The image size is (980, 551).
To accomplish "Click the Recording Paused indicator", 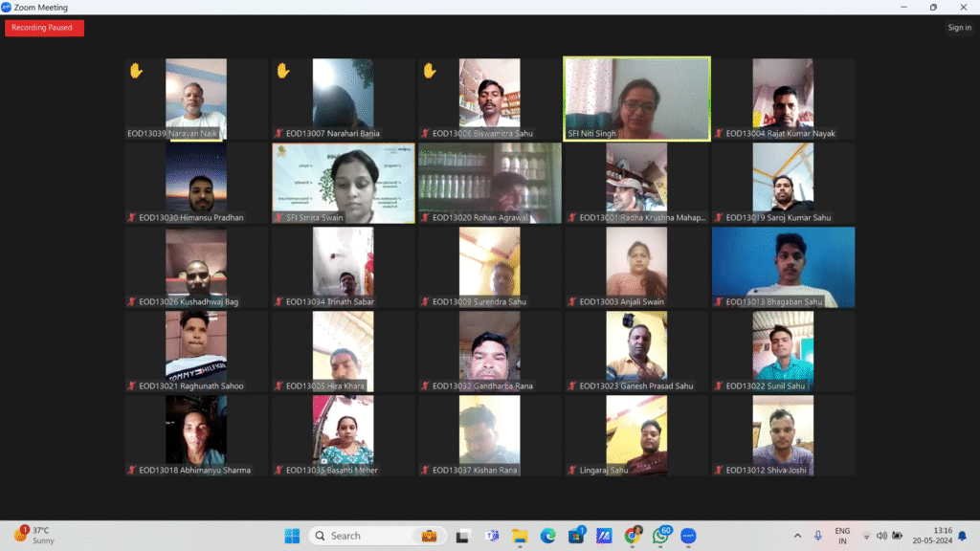I will click(x=44, y=28).
